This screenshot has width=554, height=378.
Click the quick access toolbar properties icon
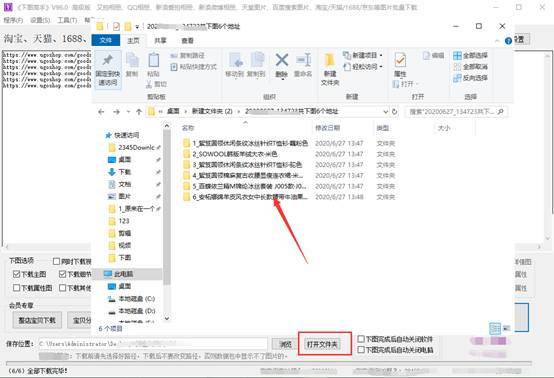point(116,26)
